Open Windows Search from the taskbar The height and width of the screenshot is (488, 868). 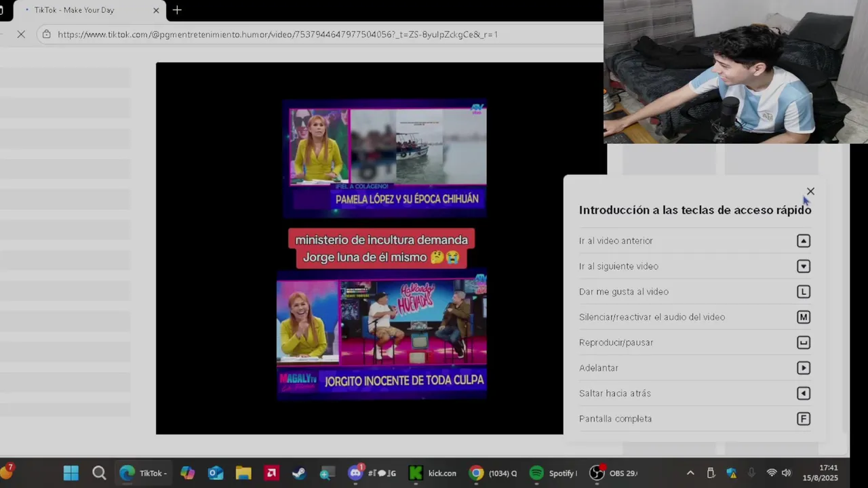(99, 473)
